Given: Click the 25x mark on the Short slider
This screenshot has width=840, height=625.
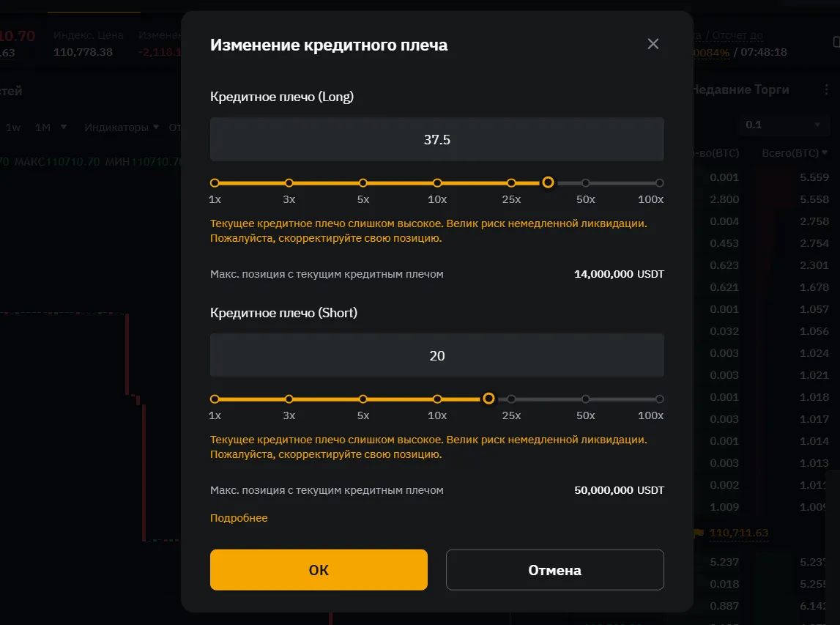Looking at the screenshot, I should pos(511,399).
